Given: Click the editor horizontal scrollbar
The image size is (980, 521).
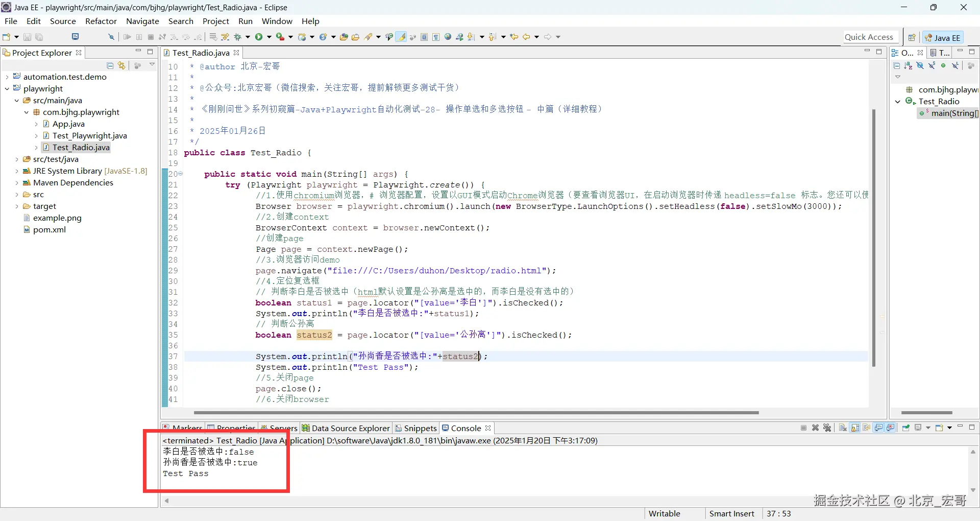Looking at the screenshot, I should click(476, 412).
